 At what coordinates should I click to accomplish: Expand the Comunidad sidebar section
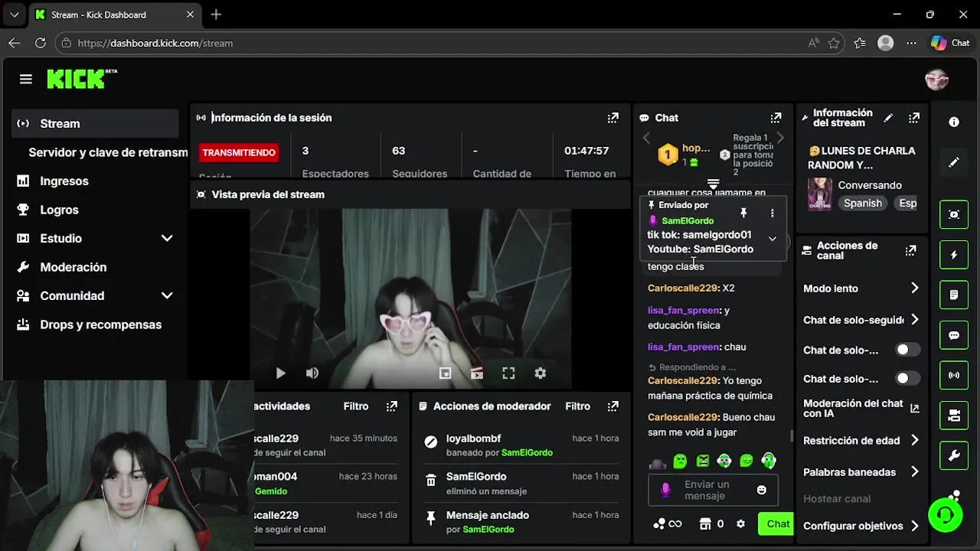point(167,295)
